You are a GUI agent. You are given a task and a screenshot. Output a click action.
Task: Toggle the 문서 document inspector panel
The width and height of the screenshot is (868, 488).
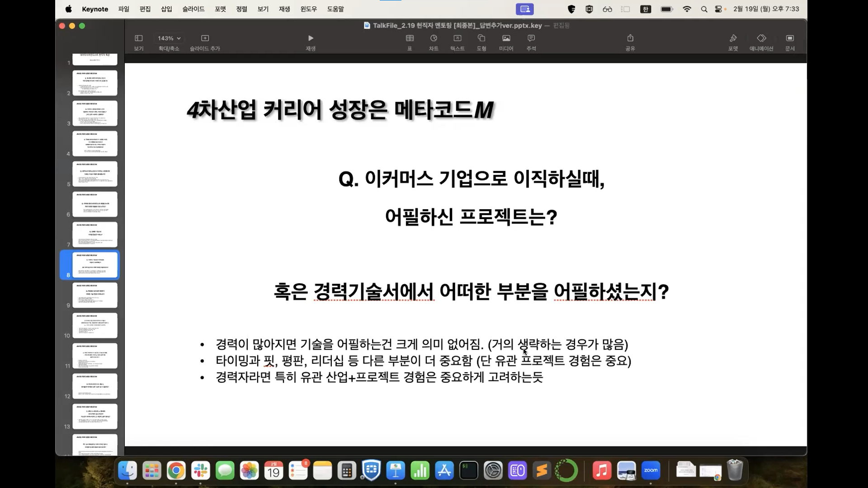[790, 38]
